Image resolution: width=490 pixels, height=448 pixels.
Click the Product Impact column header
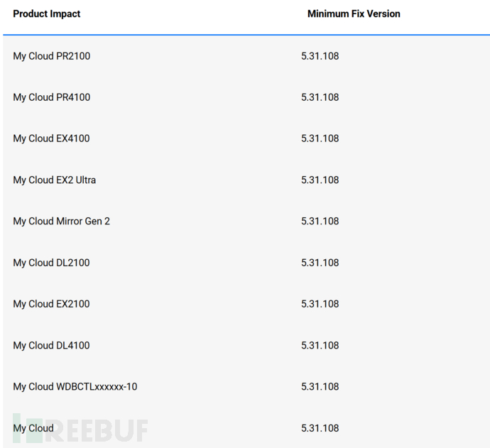pos(47,13)
